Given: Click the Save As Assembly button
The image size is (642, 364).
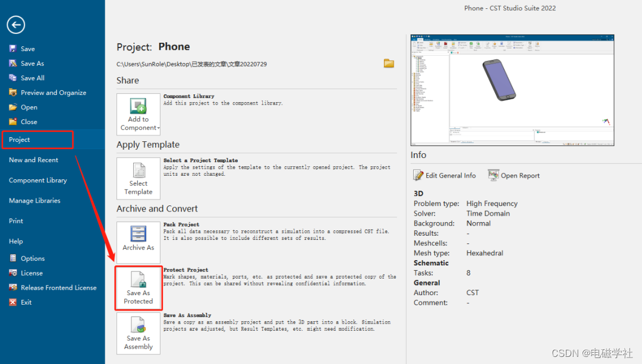Looking at the screenshot, I should point(139,333).
